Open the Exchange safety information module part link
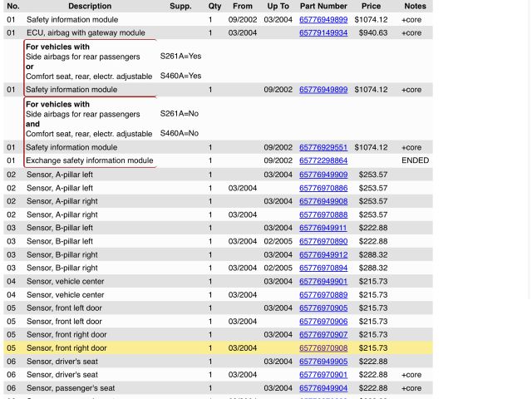The height and width of the screenshot is (399, 532). point(323,161)
